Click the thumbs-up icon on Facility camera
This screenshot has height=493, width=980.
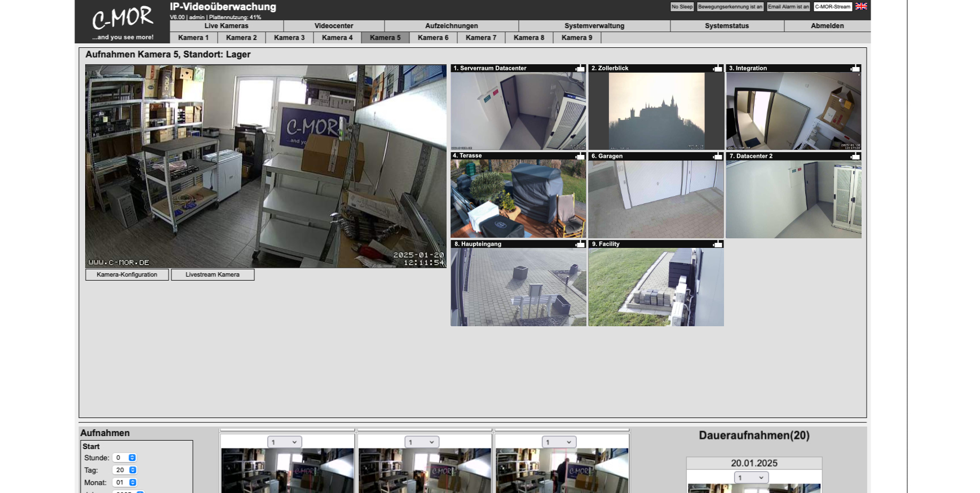coord(717,244)
